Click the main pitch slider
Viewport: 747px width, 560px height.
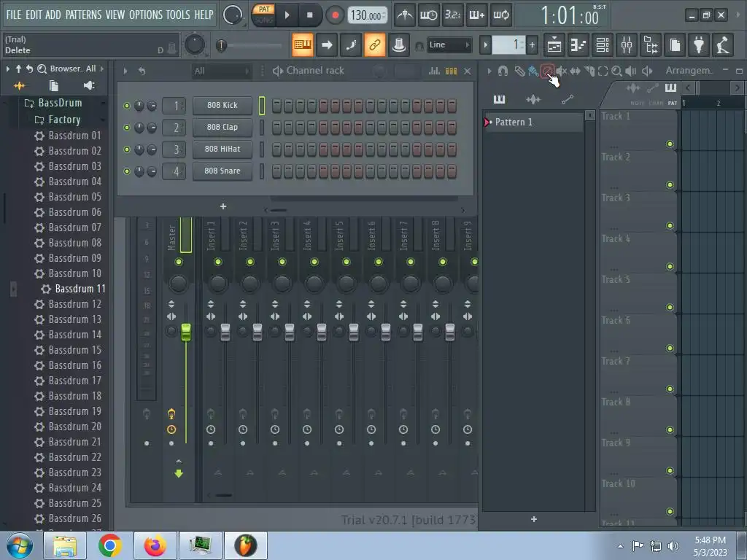pos(249,46)
